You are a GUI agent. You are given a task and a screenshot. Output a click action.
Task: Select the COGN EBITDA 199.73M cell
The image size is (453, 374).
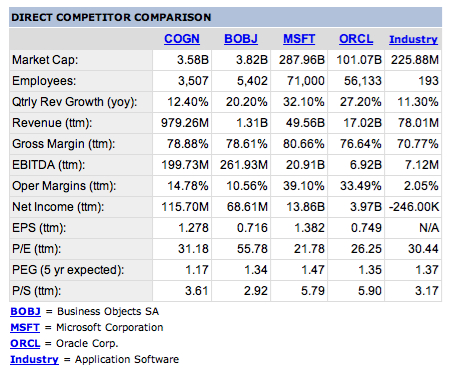[182, 165]
